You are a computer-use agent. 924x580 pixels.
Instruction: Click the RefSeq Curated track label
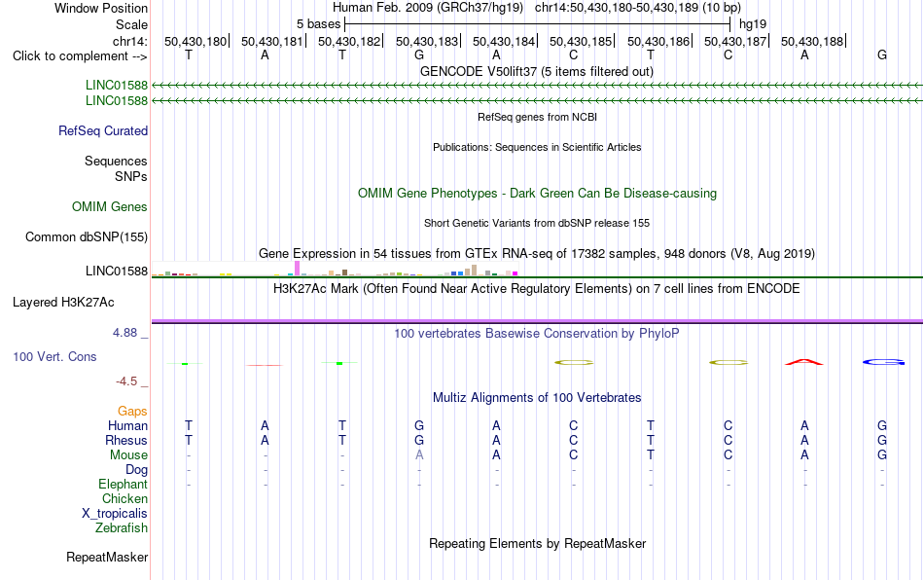(x=102, y=130)
